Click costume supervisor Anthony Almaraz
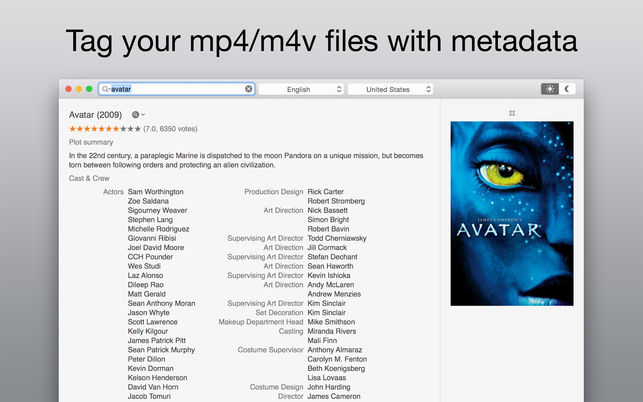Image resolution: width=643 pixels, height=402 pixels. pos(335,350)
